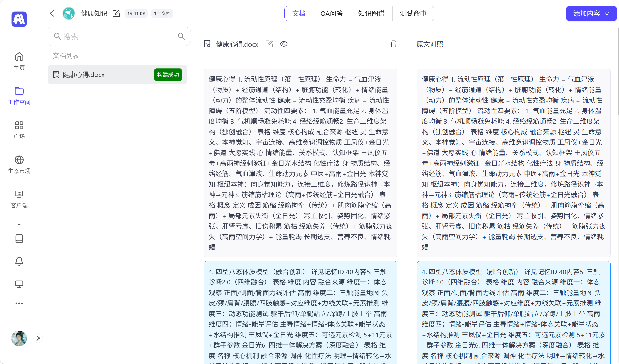This screenshot has height=364, width=619.
Task: Click the monitor icon in sidebar
Action: point(19,284)
